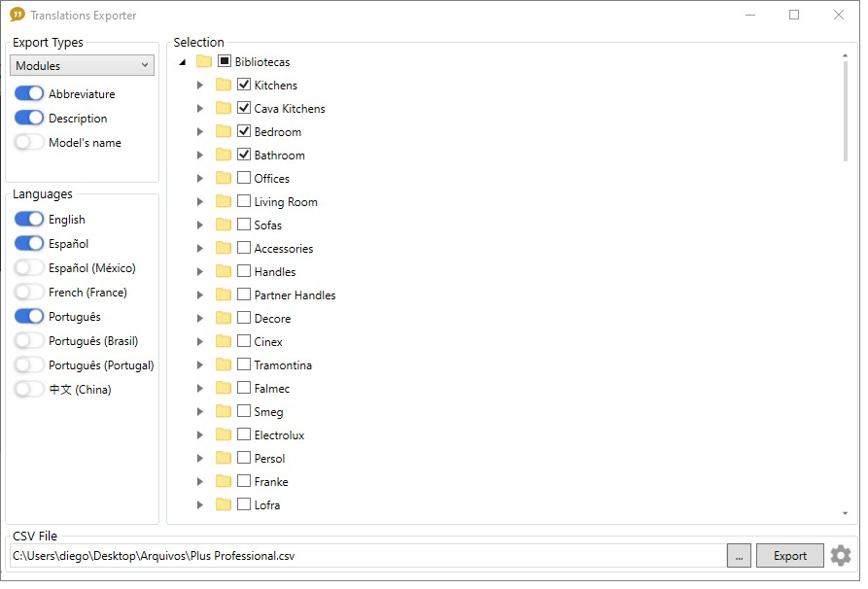Enable the Português (Portugal) toggle
The image size is (868, 589).
pos(29,366)
